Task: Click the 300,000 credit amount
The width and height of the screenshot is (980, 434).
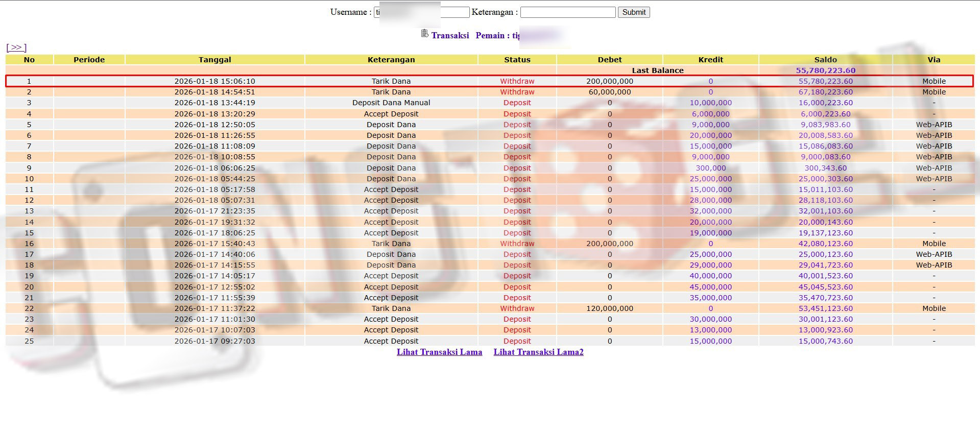Action: (711, 168)
